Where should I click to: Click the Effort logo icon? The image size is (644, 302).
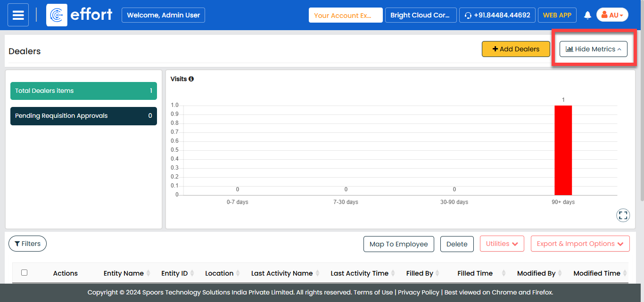(57, 15)
